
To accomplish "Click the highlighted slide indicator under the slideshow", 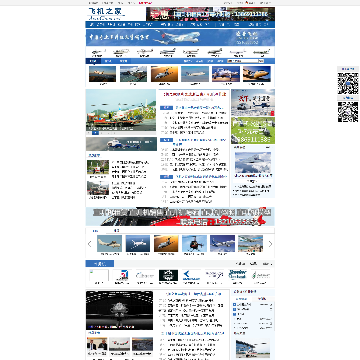I will tap(95, 133).
